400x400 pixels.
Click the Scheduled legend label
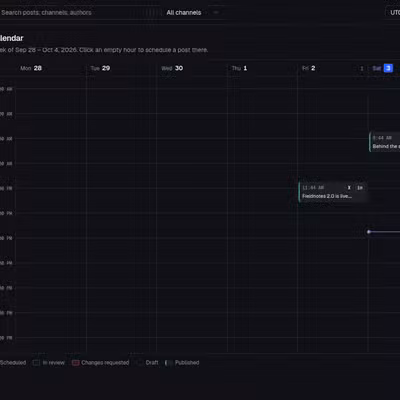(x=13, y=363)
